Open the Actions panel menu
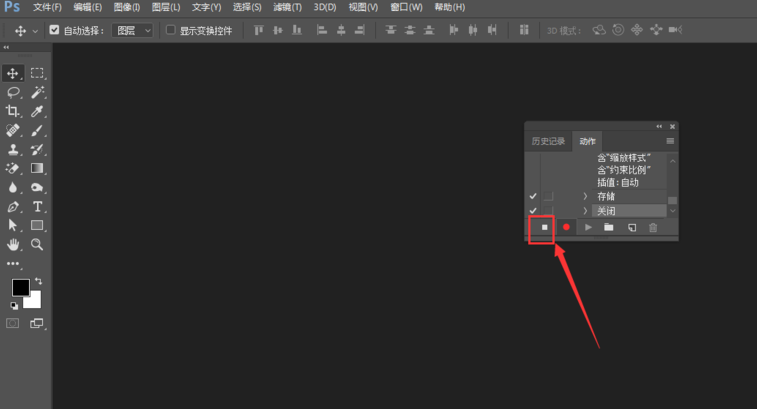The width and height of the screenshot is (757, 409). click(670, 141)
